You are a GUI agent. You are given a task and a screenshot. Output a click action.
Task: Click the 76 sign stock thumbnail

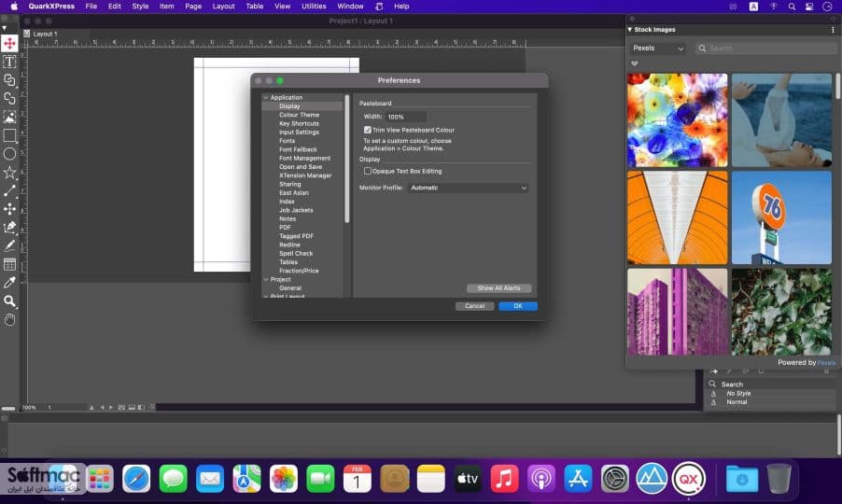781,217
